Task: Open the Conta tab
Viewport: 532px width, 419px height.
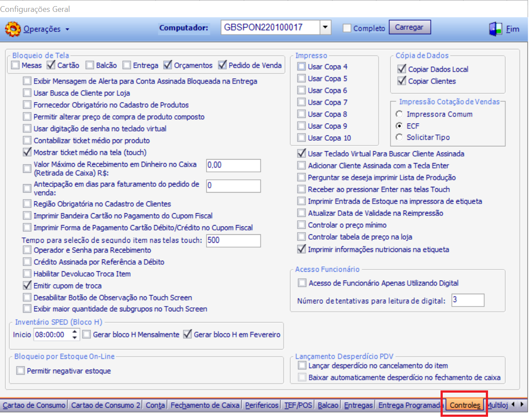Action: [155, 405]
